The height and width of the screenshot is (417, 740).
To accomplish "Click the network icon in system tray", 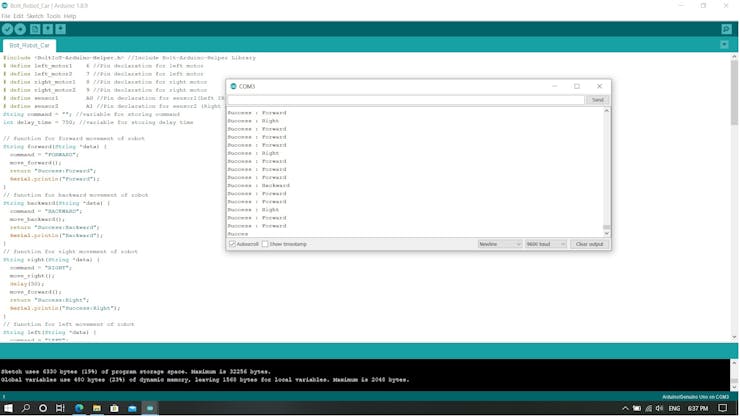I will point(648,409).
